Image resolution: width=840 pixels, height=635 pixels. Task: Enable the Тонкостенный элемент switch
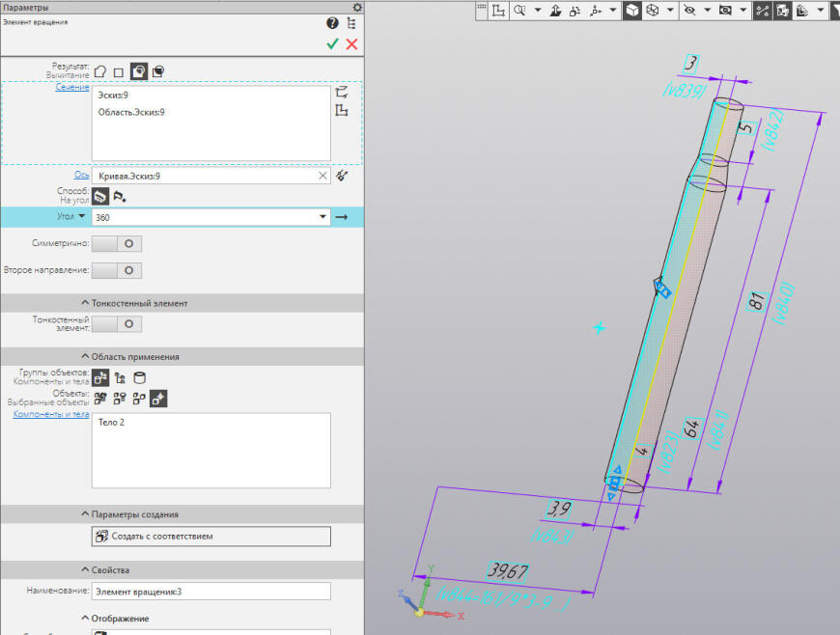coord(116,324)
